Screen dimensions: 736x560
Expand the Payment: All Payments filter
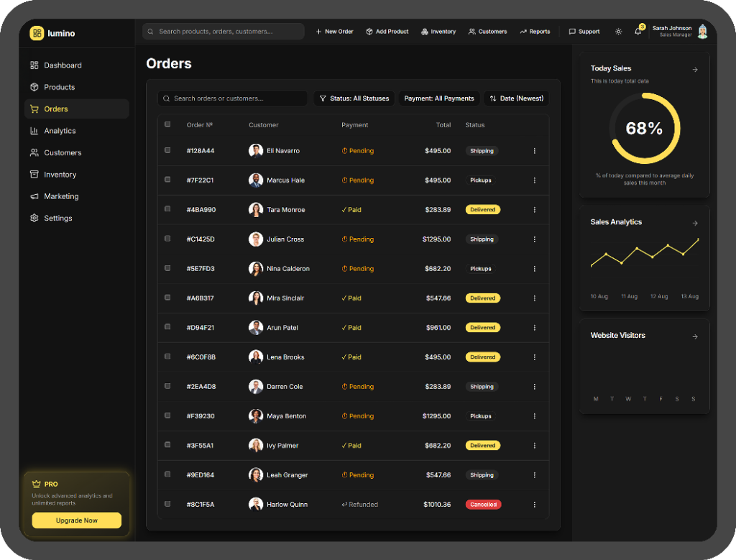tap(438, 98)
